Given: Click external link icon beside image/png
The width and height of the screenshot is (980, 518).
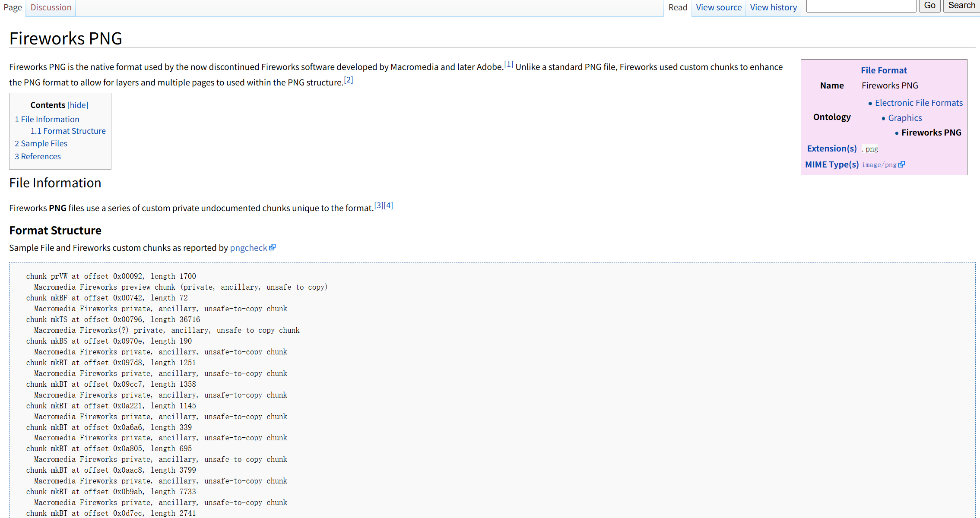Looking at the screenshot, I should [x=901, y=164].
